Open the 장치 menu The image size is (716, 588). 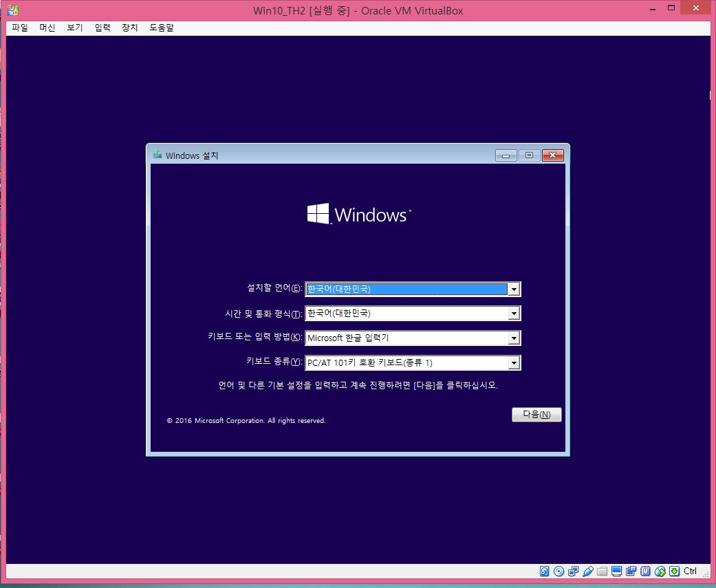click(130, 28)
